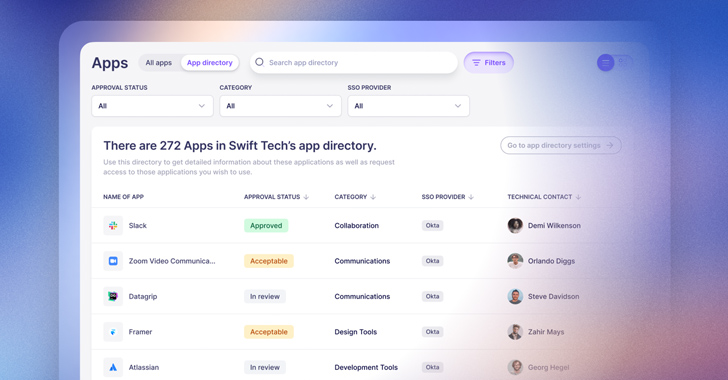Screen dimensions: 728x380
Task: Switch to the All apps tab
Action: [159, 63]
